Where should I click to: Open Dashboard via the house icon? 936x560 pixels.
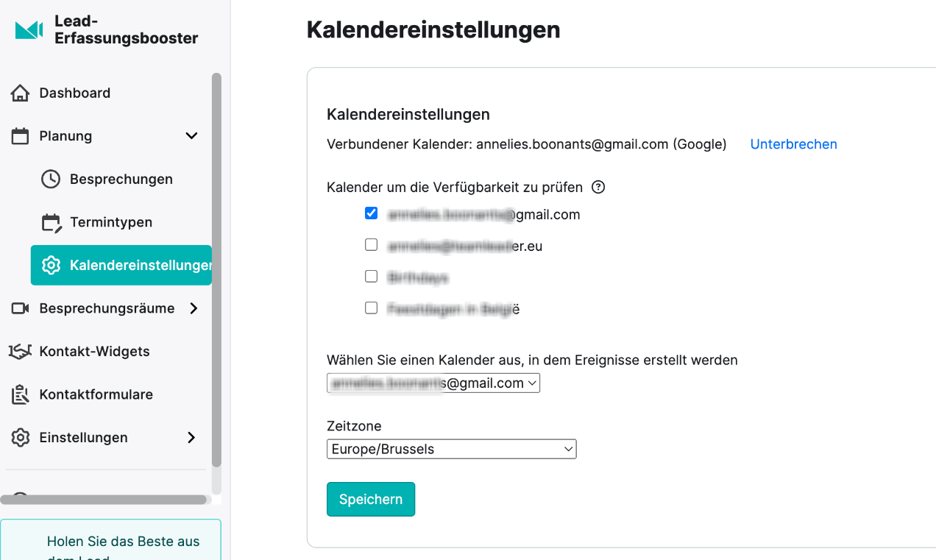click(21, 93)
